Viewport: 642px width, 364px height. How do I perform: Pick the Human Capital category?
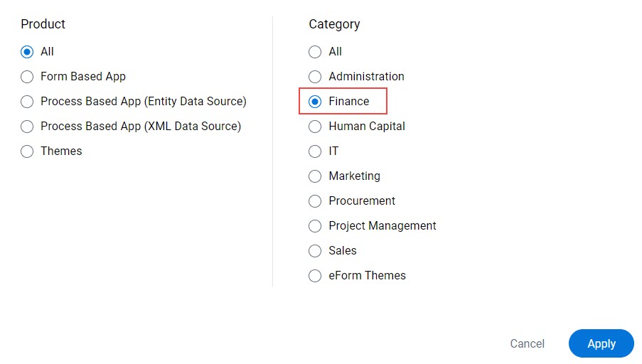(315, 127)
